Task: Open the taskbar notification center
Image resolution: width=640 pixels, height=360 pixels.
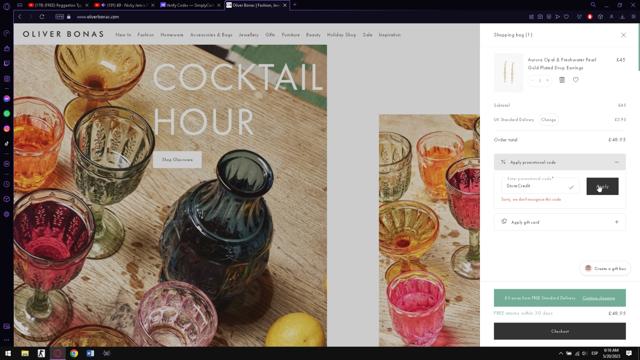Action: click(629, 353)
